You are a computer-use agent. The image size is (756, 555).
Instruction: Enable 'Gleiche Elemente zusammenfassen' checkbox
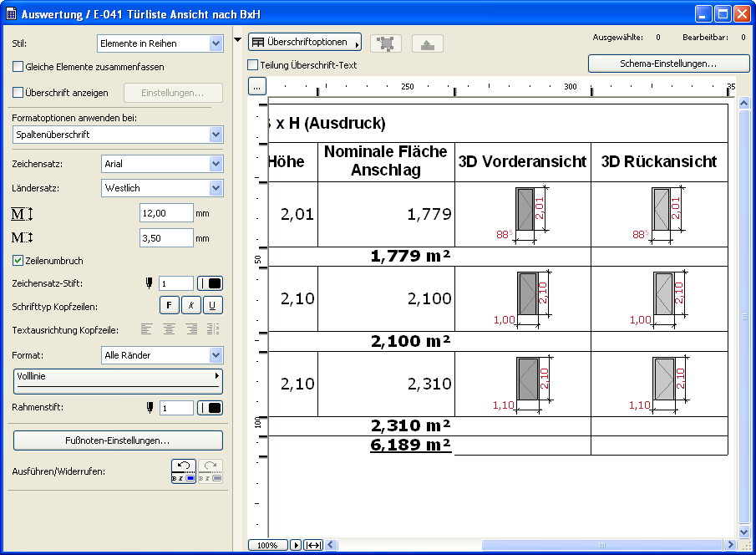pyautogui.click(x=18, y=66)
